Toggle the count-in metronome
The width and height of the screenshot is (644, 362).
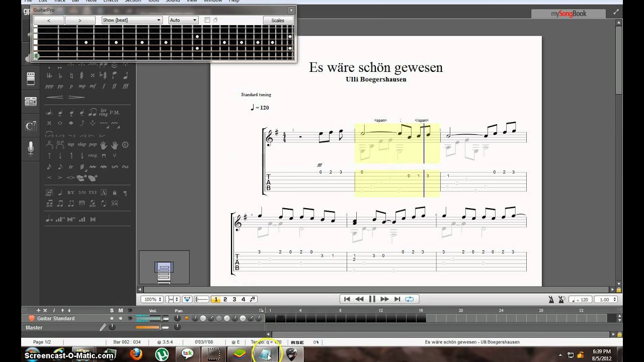[562, 299]
